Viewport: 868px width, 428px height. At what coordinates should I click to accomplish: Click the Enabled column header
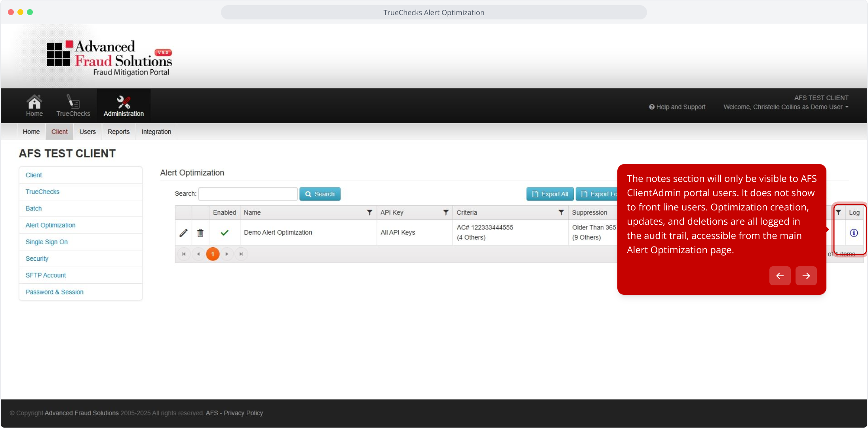tap(225, 212)
